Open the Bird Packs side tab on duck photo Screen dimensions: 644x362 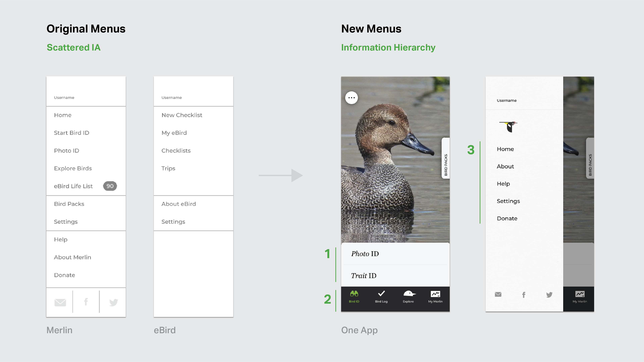point(445,158)
